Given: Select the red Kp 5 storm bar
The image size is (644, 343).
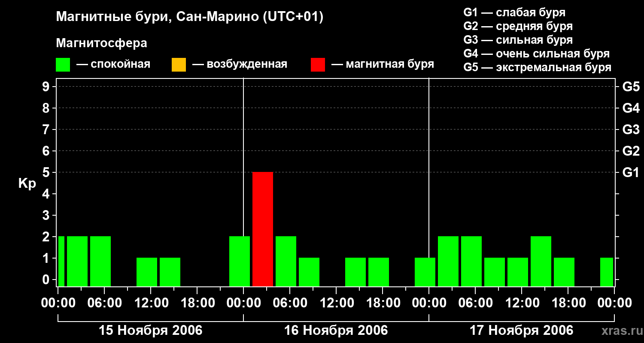Looking at the screenshot, I should pos(263,229).
